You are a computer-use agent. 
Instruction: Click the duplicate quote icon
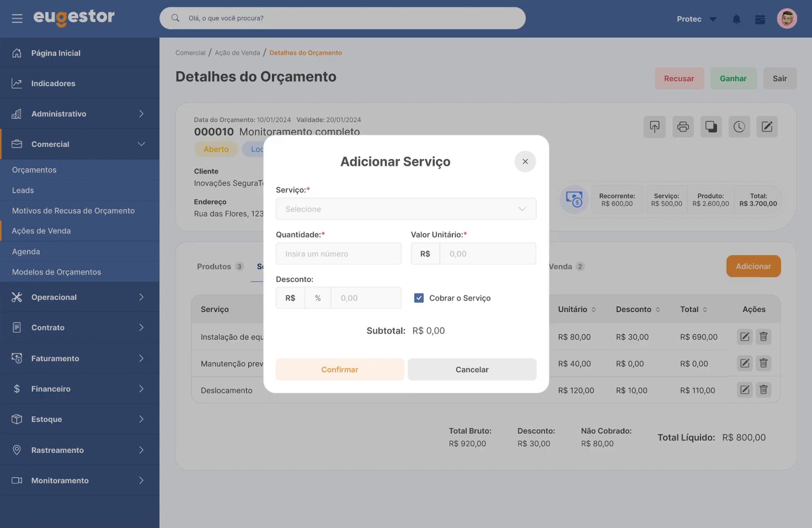[711, 127]
